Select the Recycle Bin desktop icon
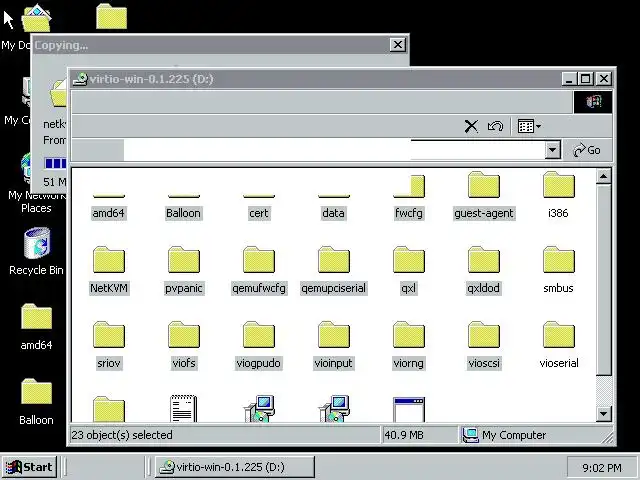The image size is (640, 480). coord(36,252)
